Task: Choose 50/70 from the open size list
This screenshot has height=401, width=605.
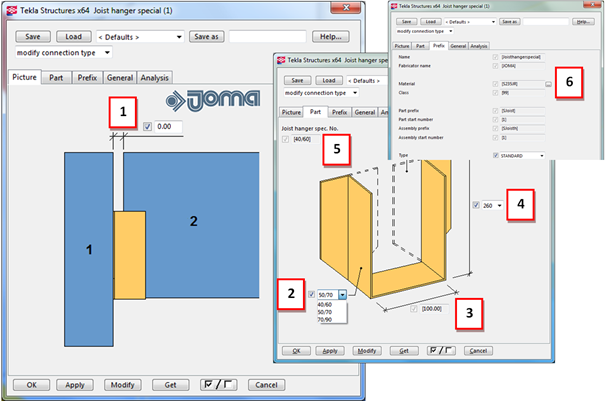Action: [325, 312]
